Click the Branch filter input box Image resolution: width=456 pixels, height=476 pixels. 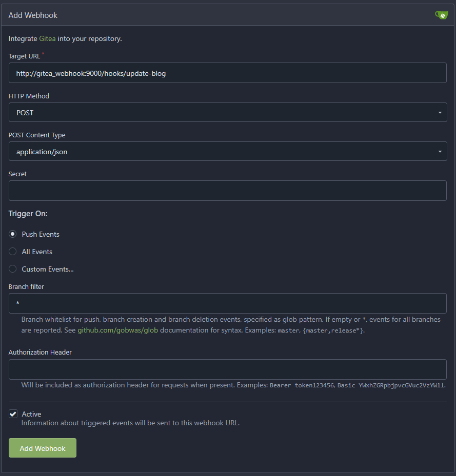[x=227, y=303]
